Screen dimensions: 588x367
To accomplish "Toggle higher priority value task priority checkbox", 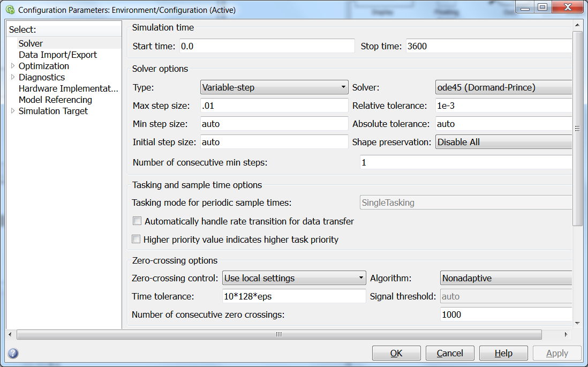I will [137, 239].
